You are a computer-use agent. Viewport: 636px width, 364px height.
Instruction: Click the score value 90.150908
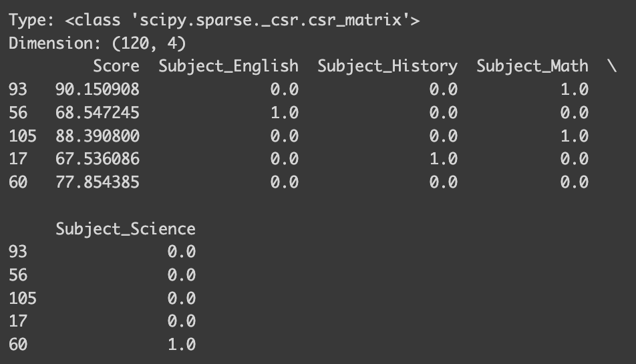(98, 89)
